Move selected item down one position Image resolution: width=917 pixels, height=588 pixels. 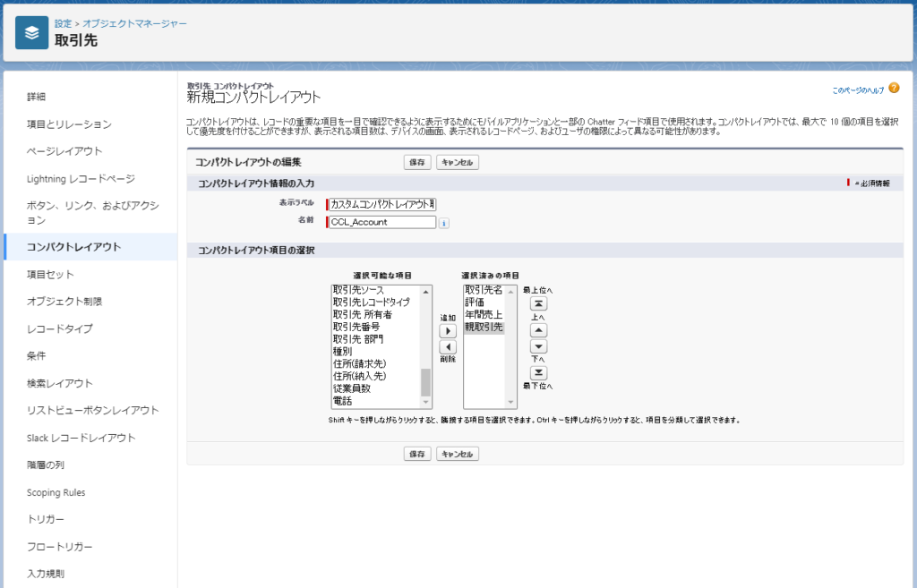(539, 346)
